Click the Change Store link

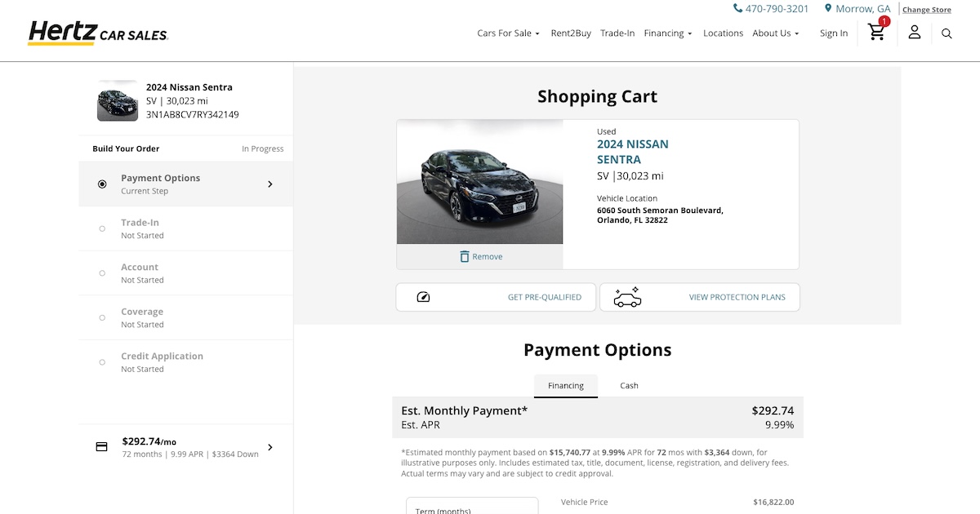pyautogui.click(x=926, y=10)
